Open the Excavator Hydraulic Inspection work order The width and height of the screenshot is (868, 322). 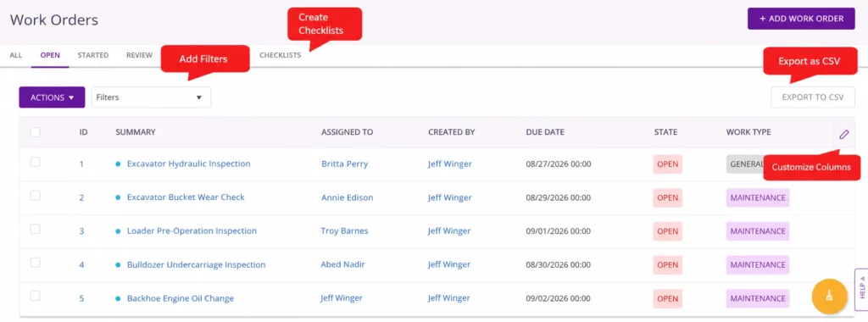pos(189,164)
